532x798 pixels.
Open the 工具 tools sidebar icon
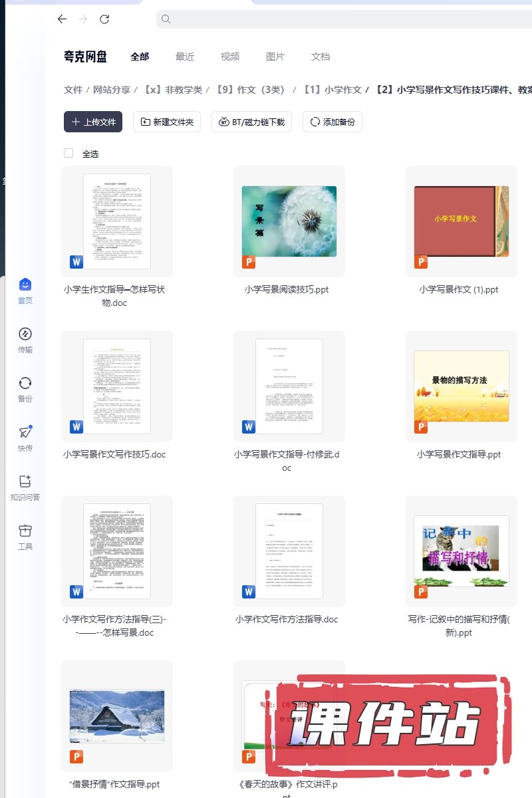coord(25,531)
